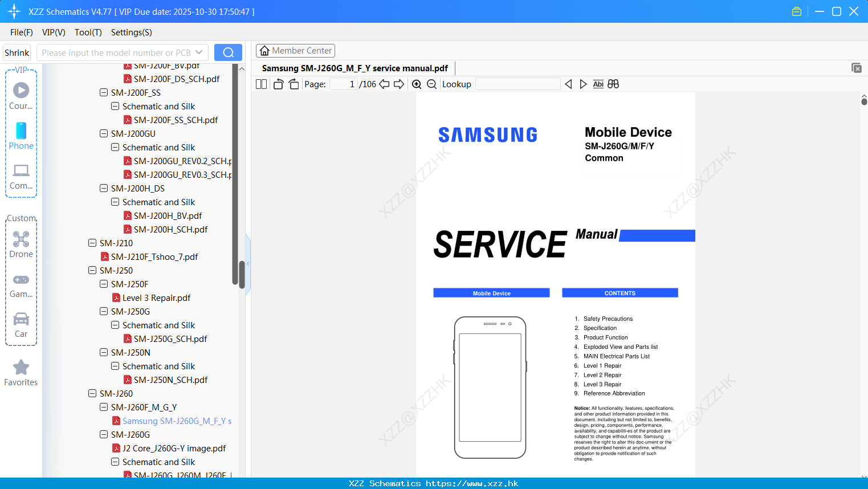Click the binoculars search icon
The height and width of the screenshot is (489, 868).
click(x=613, y=84)
